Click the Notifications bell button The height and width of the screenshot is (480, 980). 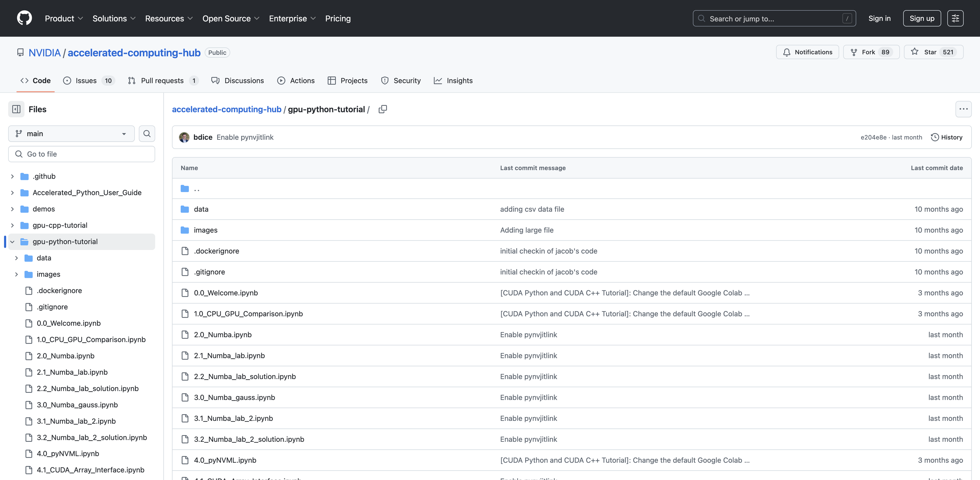pos(807,52)
